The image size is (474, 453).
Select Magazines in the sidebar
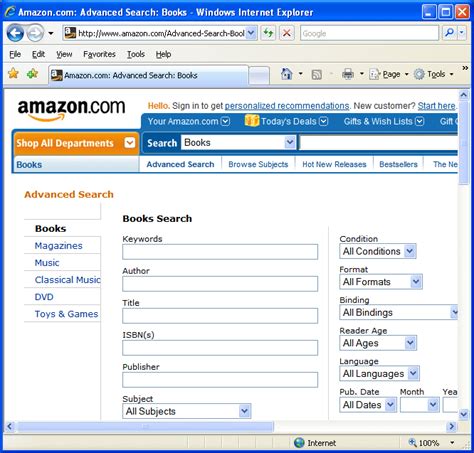coord(59,246)
